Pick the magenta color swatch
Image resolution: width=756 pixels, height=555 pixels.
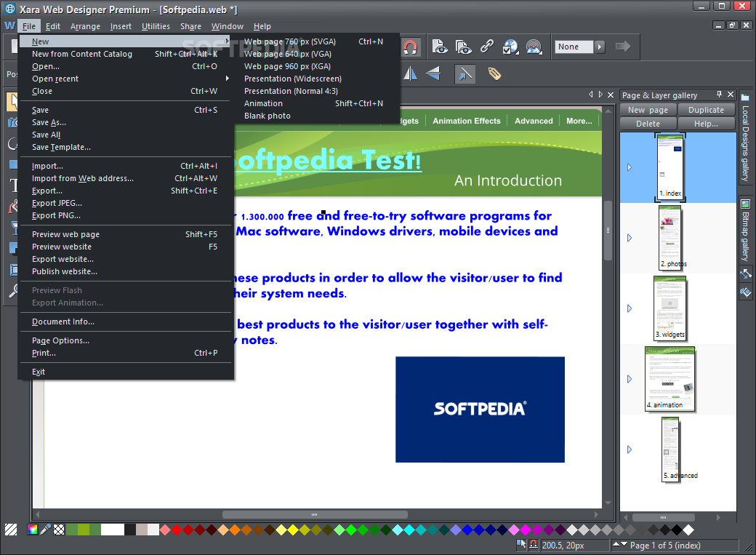click(526, 530)
